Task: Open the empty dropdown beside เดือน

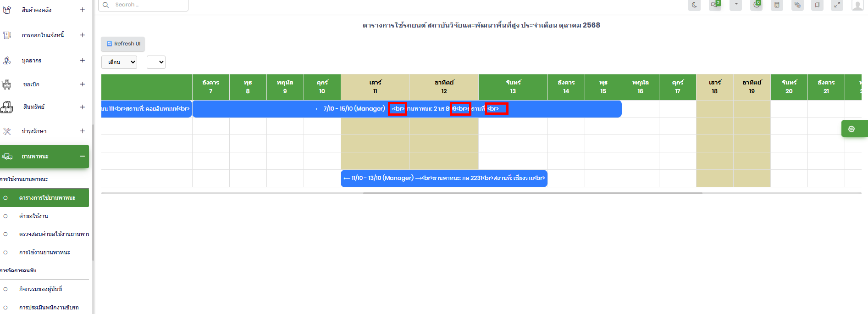Action: [156, 62]
